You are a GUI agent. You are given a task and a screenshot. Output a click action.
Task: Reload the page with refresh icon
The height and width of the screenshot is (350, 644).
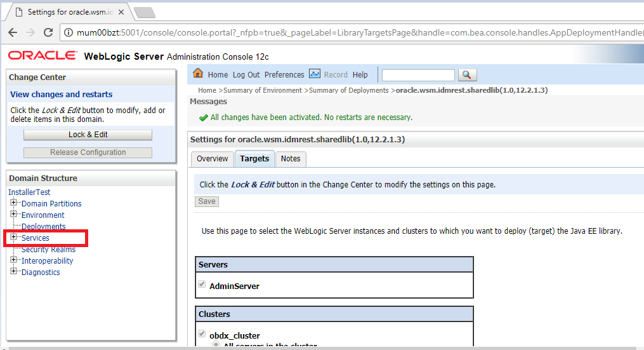[x=48, y=32]
